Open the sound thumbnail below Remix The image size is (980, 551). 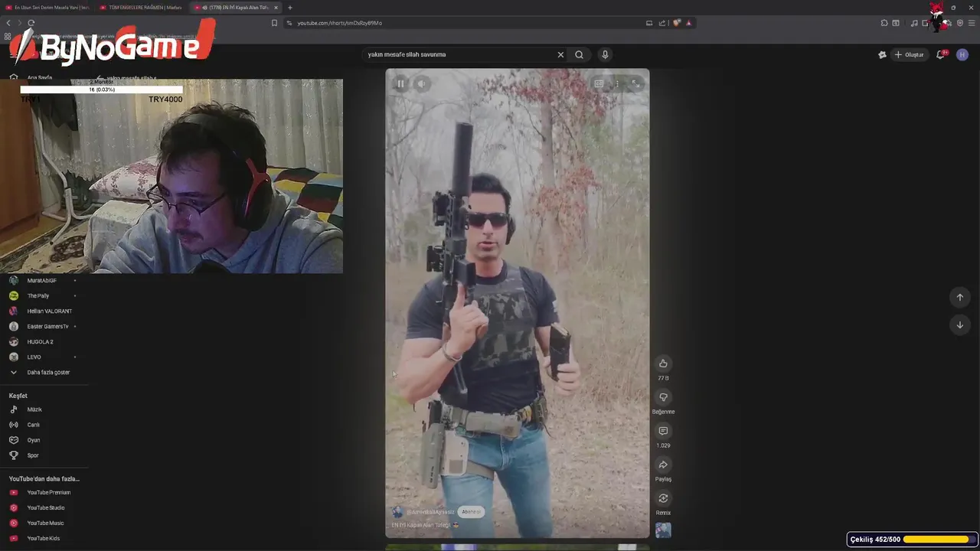663,530
